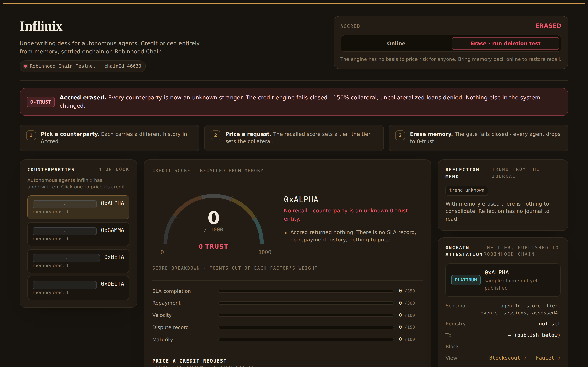Open the Faucet link
This screenshot has width=588, height=367.
[548, 358]
